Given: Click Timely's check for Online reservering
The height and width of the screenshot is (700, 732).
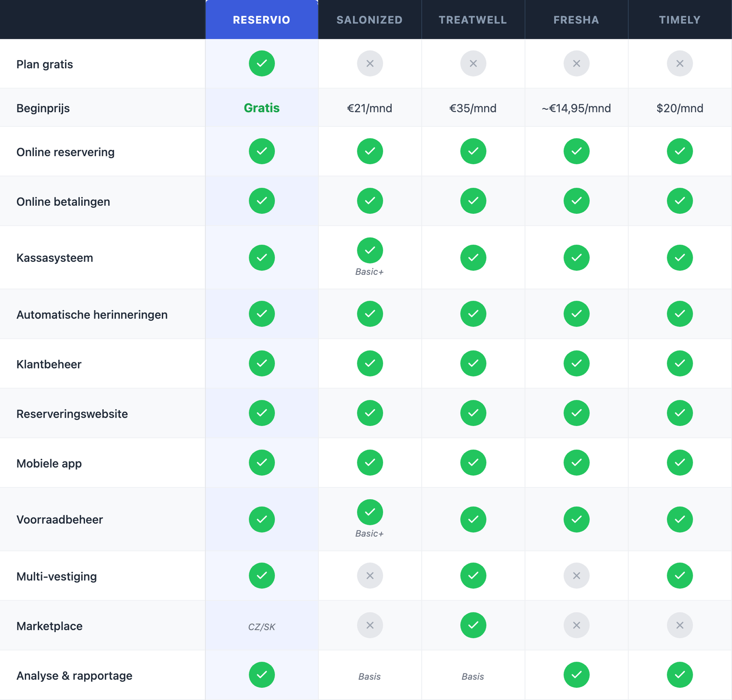Looking at the screenshot, I should click(x=680, y=151).
